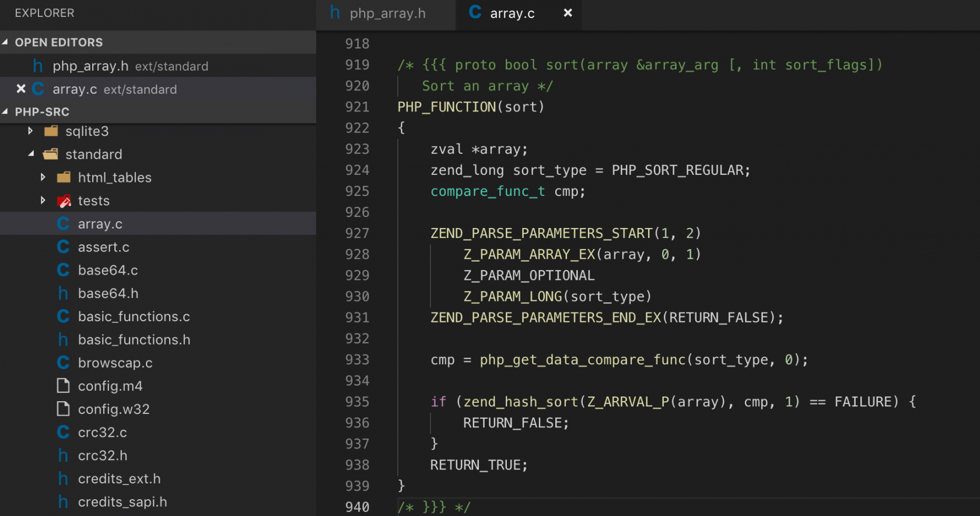Collapse the standard folder arrow
The width and height of the screenshot is (980, 516).
click(x=31, y=154)
